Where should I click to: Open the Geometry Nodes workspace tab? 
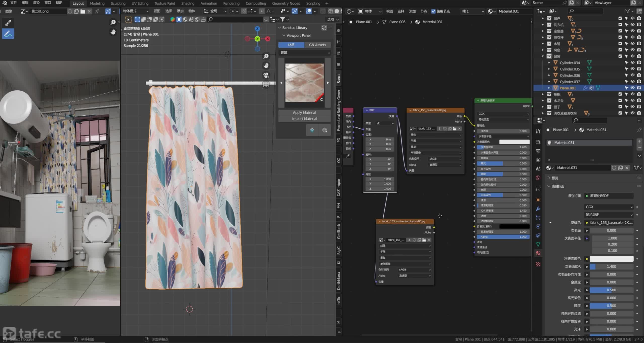pos(286,3)
